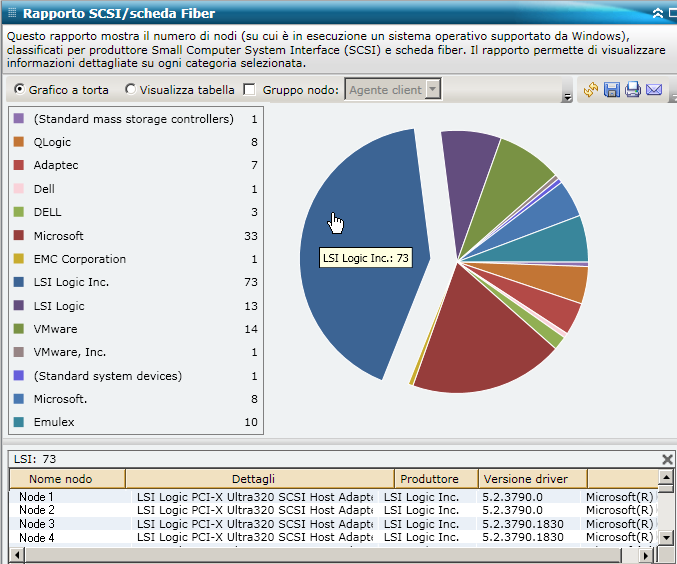
Task: Click the refresh report icon
Action: (x=591, y=91)
